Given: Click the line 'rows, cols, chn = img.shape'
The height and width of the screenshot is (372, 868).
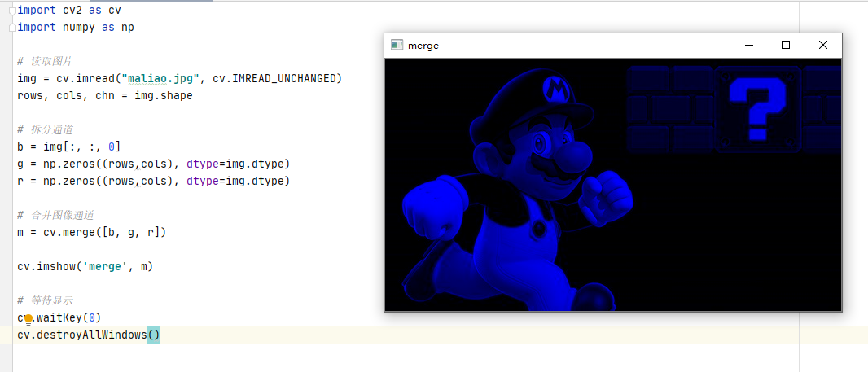Looking at the screenshot, I should pyautogui.click(x=105, y=96).
